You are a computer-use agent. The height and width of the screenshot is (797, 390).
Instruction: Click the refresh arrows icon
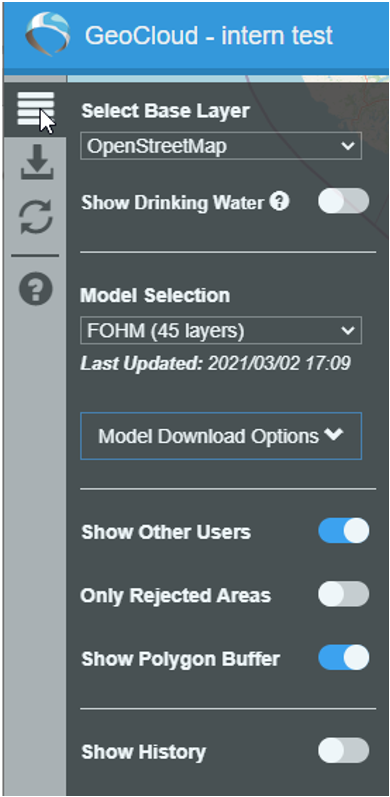click(36, 217)
